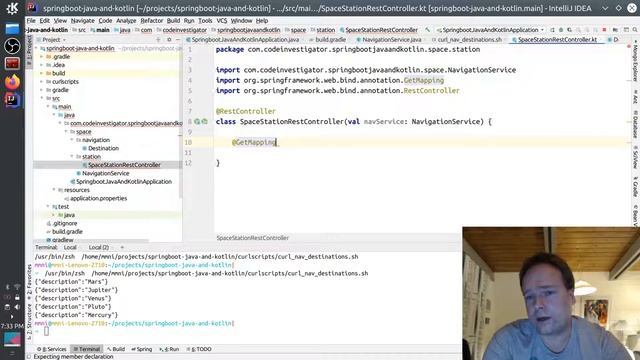This screenshot has height=360, width=640.
Task: Open the Navigate menu
Action: (x=82, y=20)
